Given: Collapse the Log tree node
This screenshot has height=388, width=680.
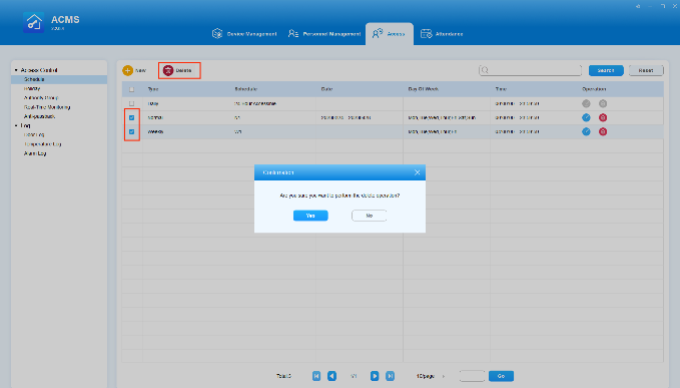Looking at the screenshot, I should (16, 126).
